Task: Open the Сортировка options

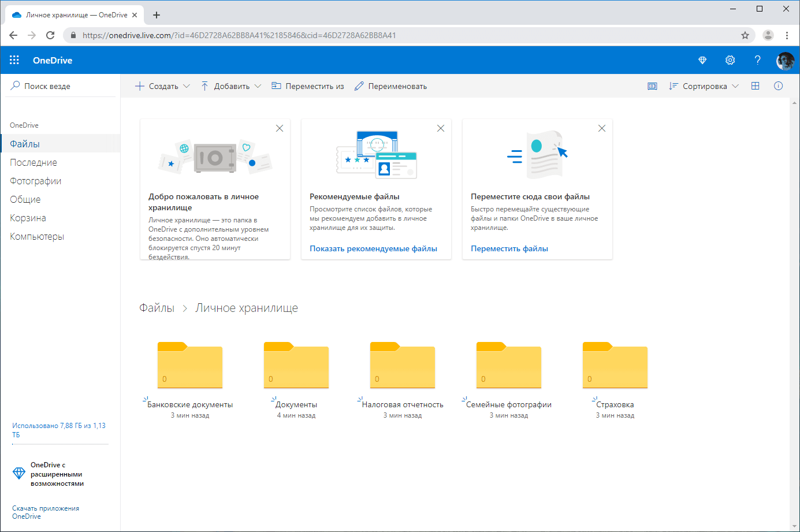Action: (704, 85)
